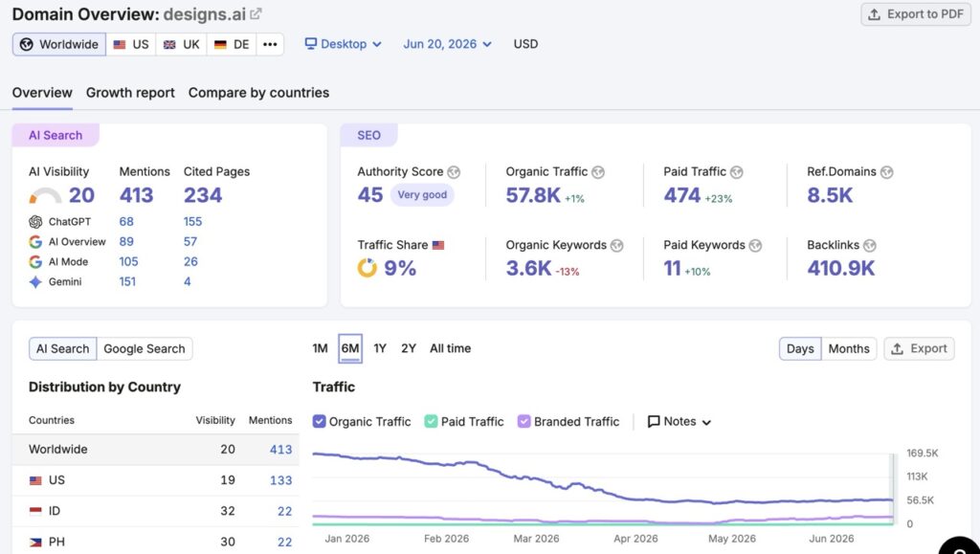
Task: Click Philippines flag in country table
Action: 35,542
